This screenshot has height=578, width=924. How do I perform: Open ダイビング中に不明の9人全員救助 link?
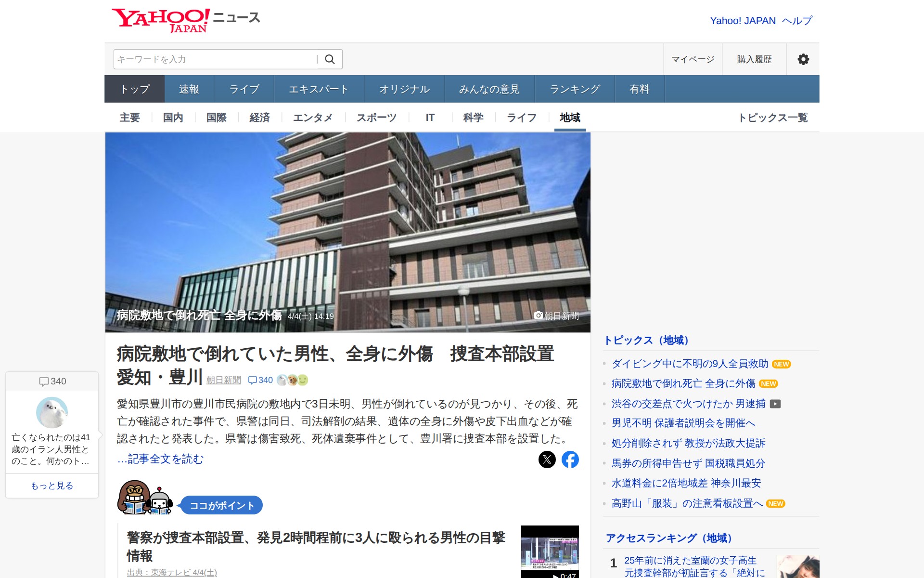pos(690,364)
